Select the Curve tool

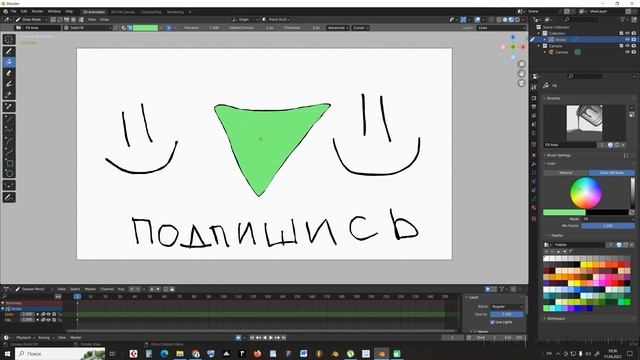9,152
